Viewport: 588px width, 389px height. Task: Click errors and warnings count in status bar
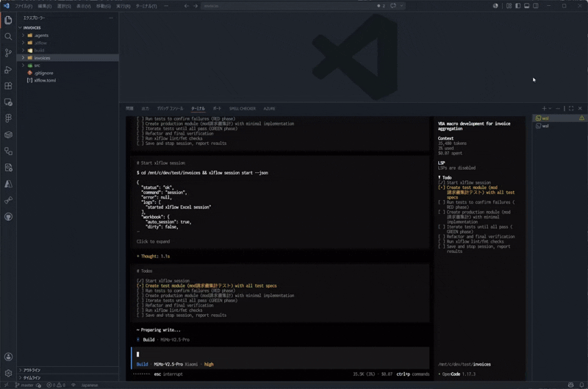(56, 385)
